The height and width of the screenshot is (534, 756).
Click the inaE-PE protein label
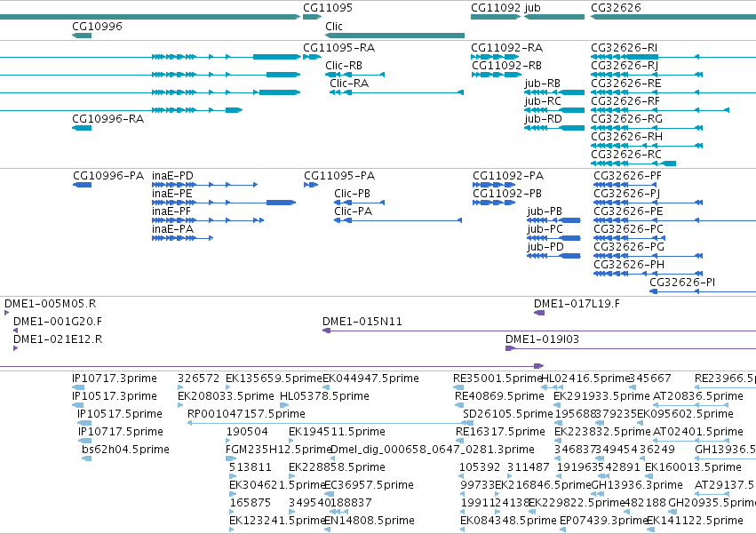[172, 194]
